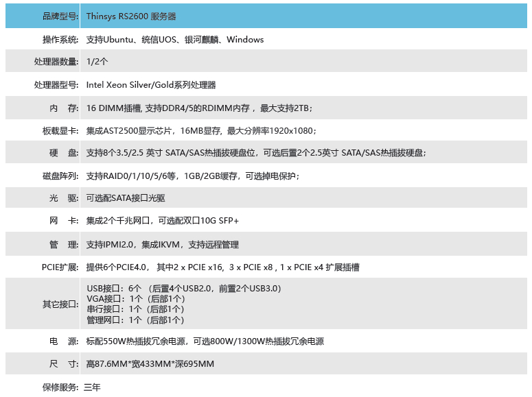Select the AST2500 display chip description
The width and height of the screenshot is (532, 397).
pyautogui.click(x=201, y=131)
